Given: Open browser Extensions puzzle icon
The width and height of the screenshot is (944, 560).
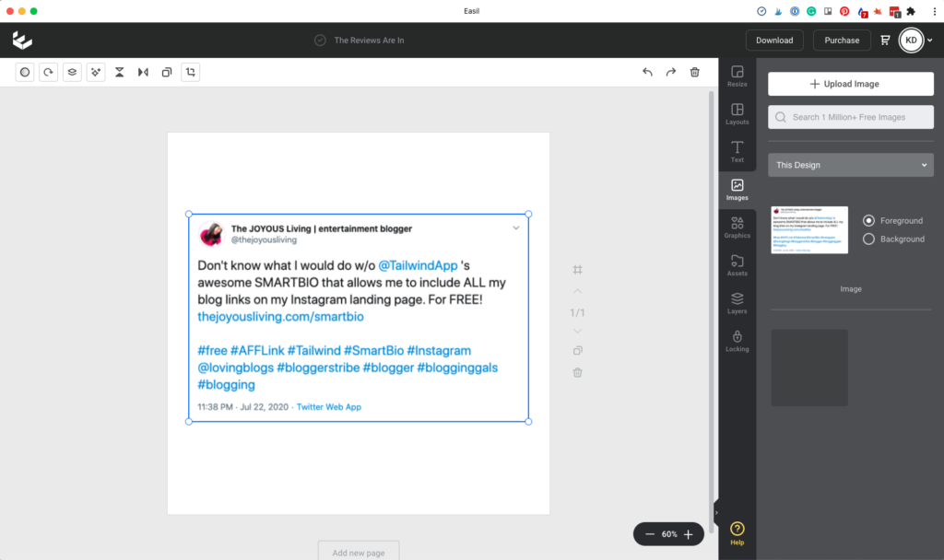Looking at the screenshot, I should (x=911, y=11).
